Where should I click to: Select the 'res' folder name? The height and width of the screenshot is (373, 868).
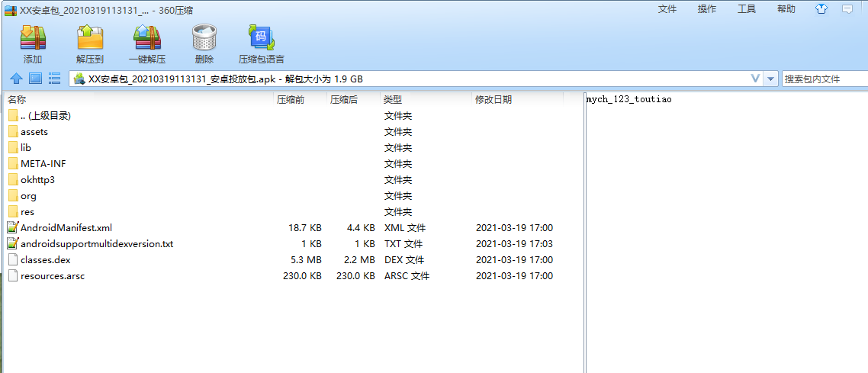[x=27, y=212]
